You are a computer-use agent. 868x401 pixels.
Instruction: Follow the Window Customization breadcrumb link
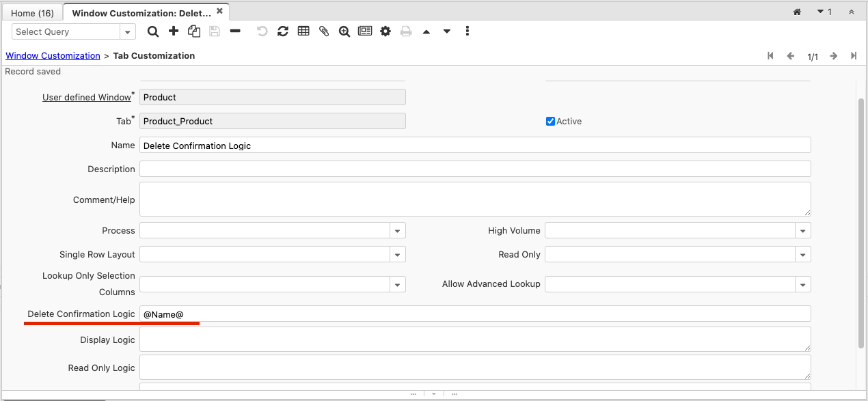tap(53, 55)
